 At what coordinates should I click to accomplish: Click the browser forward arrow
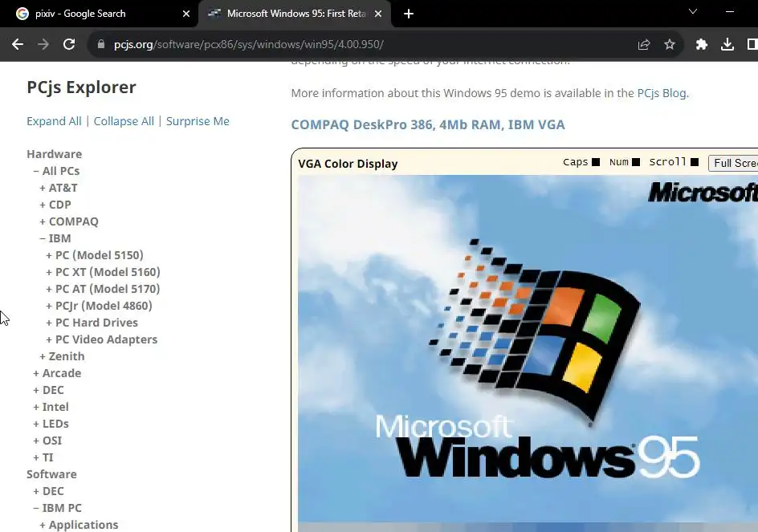43,44
